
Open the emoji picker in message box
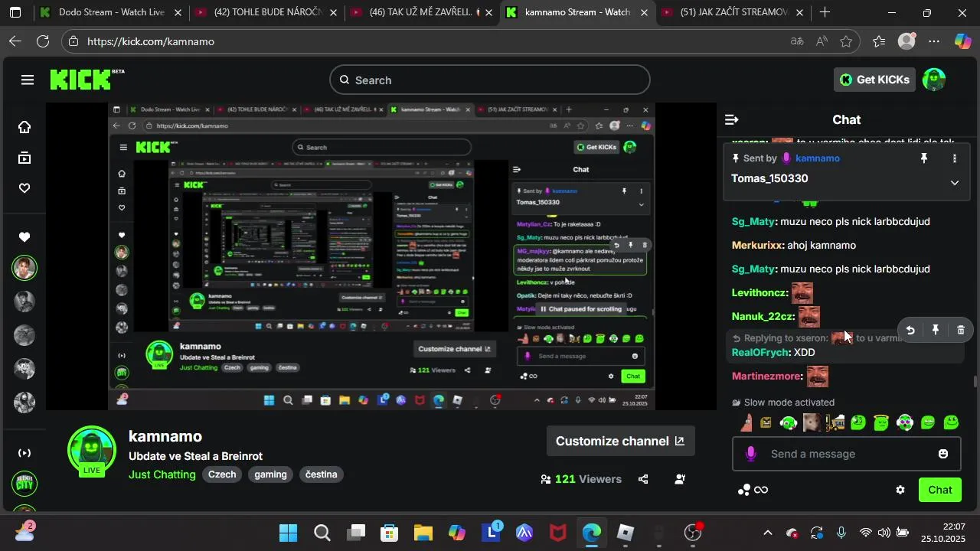click(x=943, y=454)
